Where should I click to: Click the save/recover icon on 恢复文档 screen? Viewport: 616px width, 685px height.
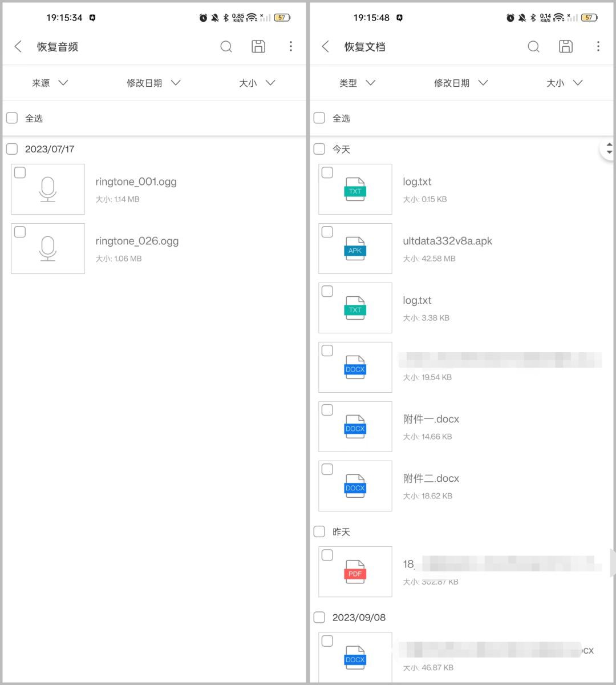point(565,46)
